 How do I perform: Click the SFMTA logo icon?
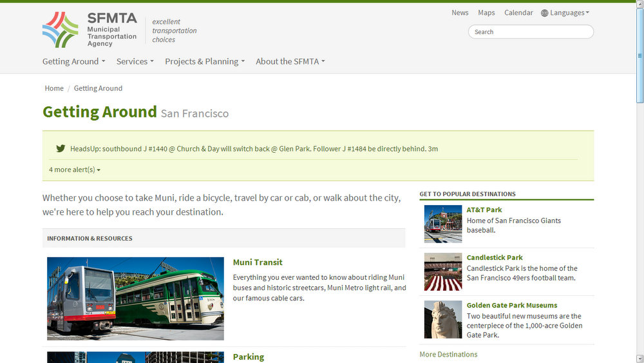pyautogui.click(x=60, y=30)
